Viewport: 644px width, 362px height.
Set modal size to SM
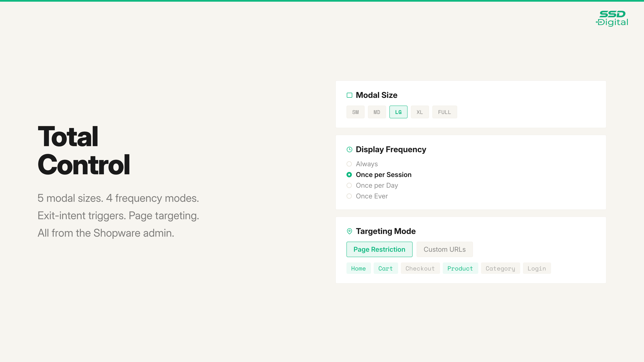click(x=355, y=112)
